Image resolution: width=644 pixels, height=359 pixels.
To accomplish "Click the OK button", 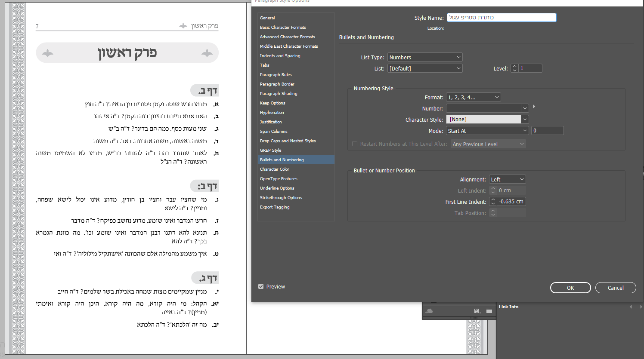I will (x=570, y=288).
